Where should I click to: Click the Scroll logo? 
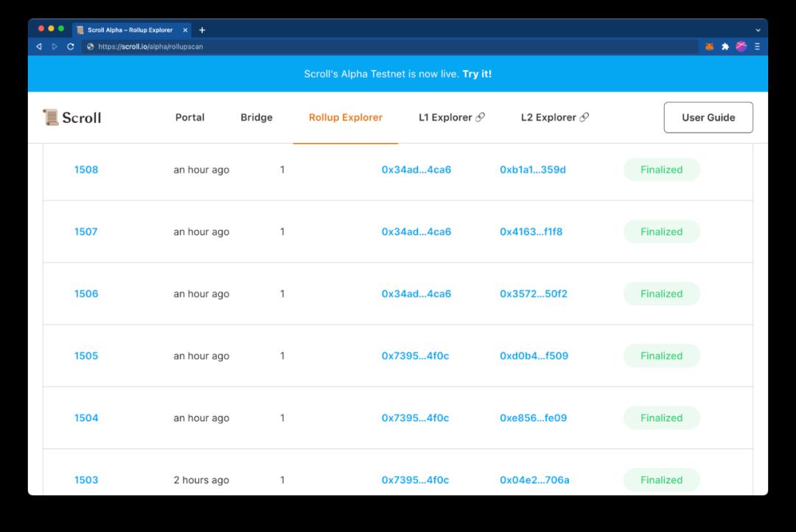point(72,117)
